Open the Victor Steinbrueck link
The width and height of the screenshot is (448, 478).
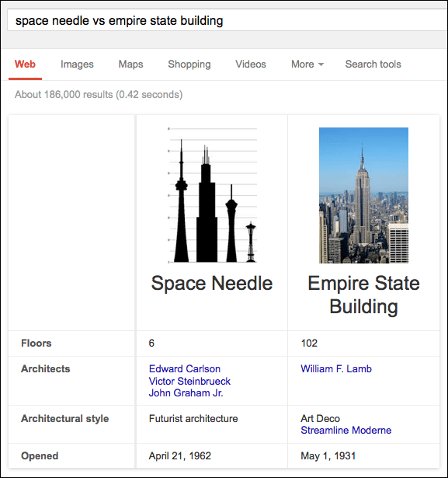point(189,381)
